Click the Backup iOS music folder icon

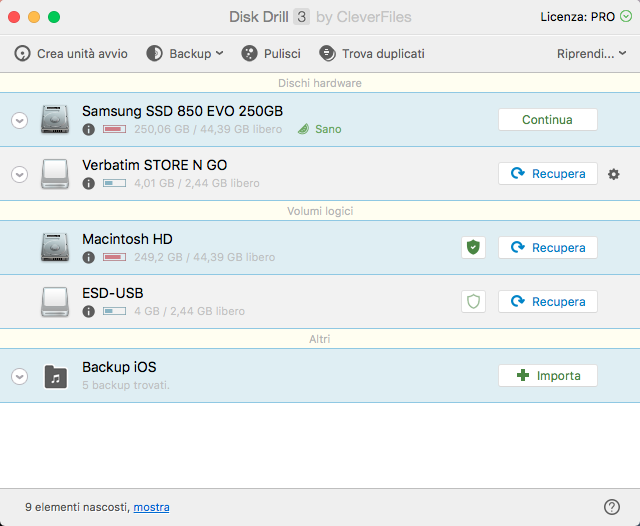pyautogui.click(x=56, y=376)
